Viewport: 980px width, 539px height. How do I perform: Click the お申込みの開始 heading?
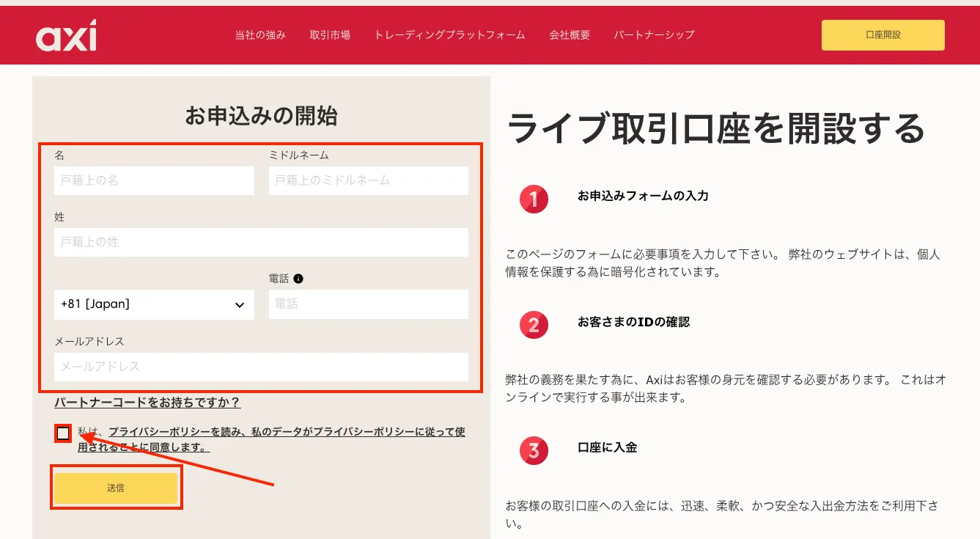click(x=261, y=116)
